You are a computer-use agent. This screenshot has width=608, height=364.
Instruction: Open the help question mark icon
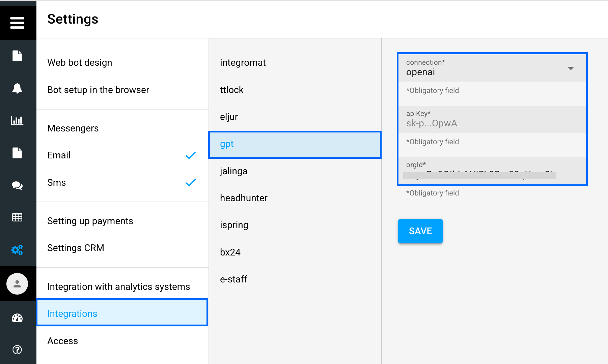pyautogui.click(x=17, y=350)
